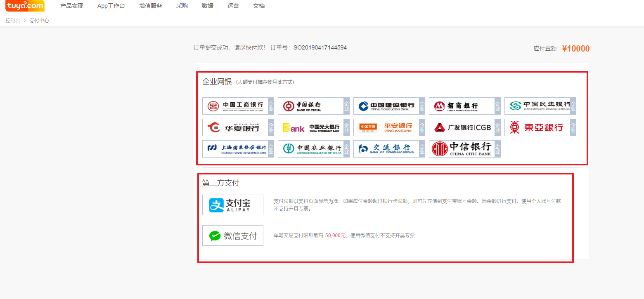This screenshot has height=299, width=644.
Task: Pay with 中国农业银行 option
Action: [x=314, y=149]
